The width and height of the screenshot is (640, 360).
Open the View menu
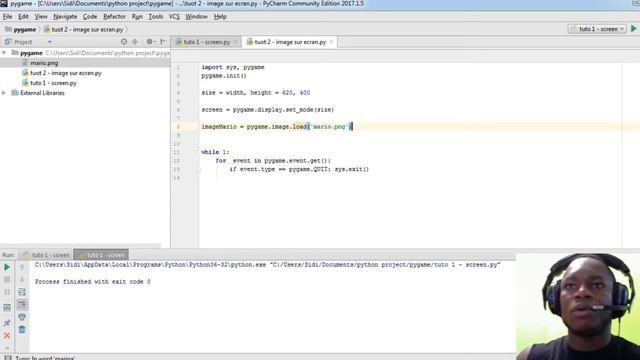pos(41,17)
